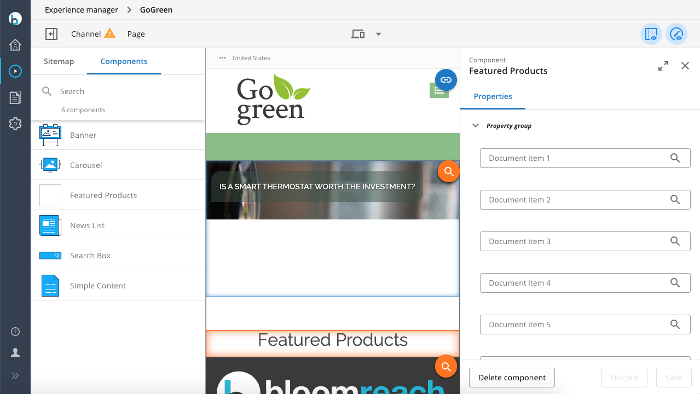The image size is (700, 394).
Task: Switch to the Sitemap tab
Action: pos(58,61)
